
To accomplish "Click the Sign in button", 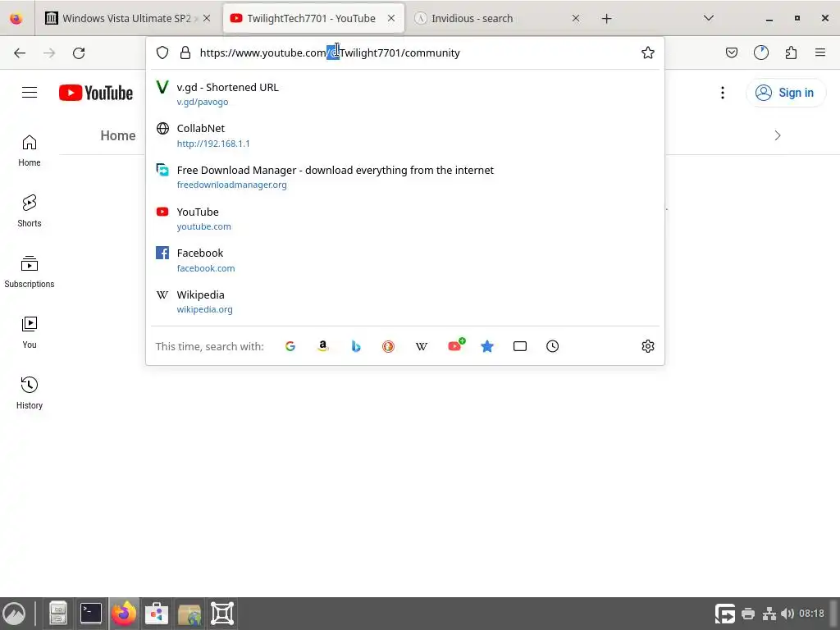I will coord(786,93).
